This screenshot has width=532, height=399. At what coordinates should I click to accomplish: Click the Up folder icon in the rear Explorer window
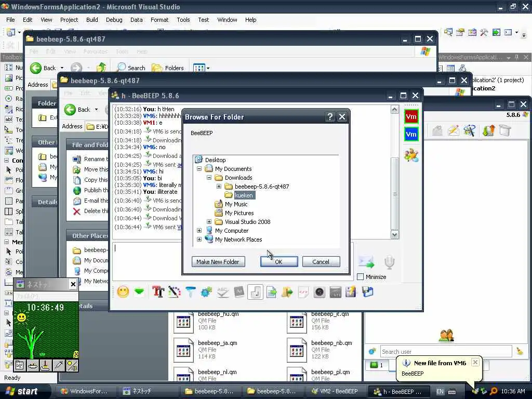101,68
